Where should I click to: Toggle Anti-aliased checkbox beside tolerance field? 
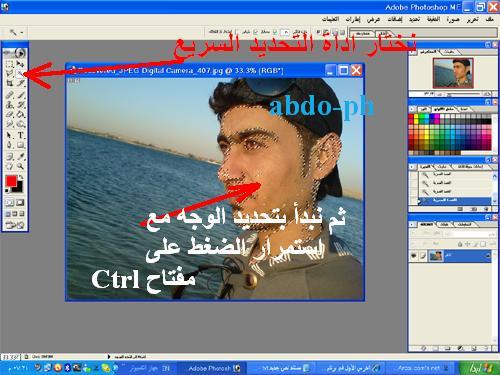tap(275, 32)
